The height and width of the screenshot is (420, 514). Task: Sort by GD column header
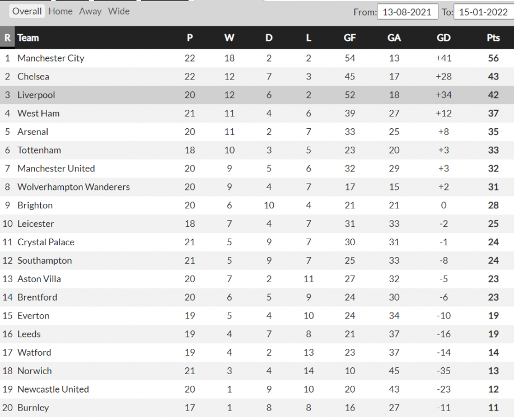click(x=443, y=38)
